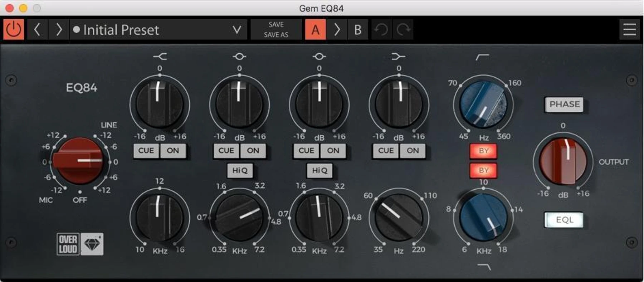Click the second mid band gain knob
The image size is (644, 282).
coord(319,104)
